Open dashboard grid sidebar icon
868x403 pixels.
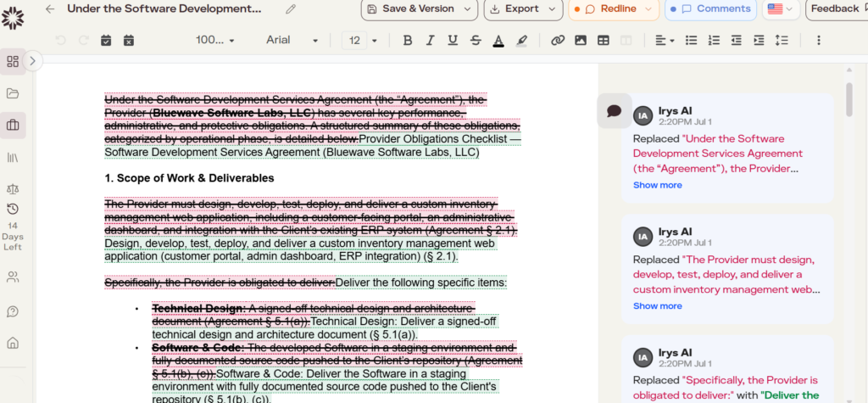[13, 61]
